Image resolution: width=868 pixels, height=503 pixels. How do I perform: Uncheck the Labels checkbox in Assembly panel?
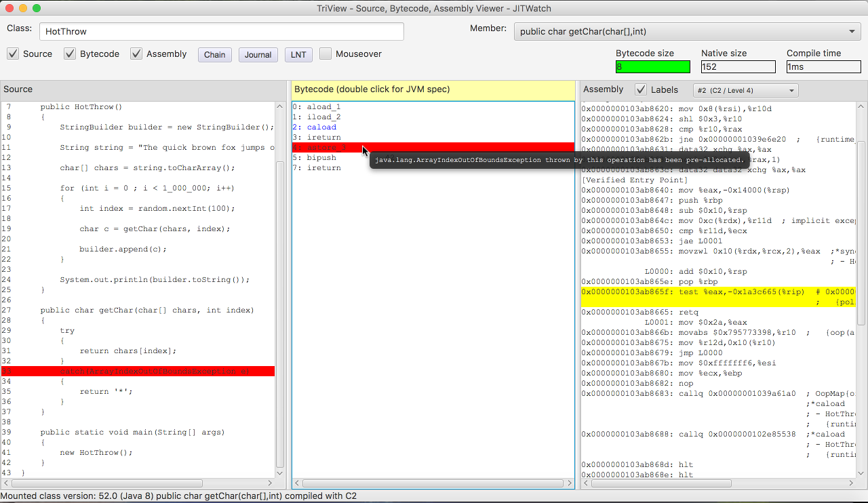point(640,89)
